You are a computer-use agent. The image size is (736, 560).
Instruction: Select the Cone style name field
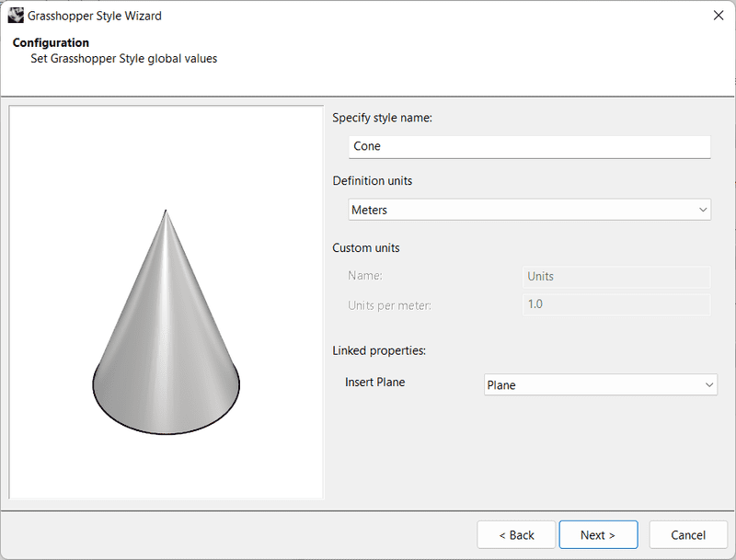click(530, 146)
